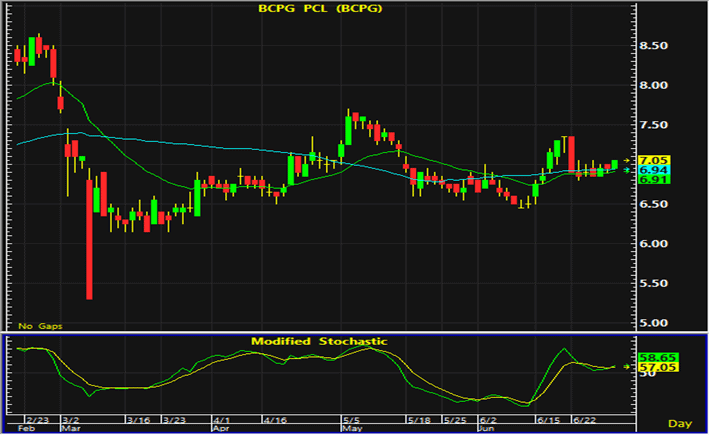Viewport: 710px width, 435px height.
Task: Click the long red candle dropping to 5.30
Action: (x=89, y=239)
